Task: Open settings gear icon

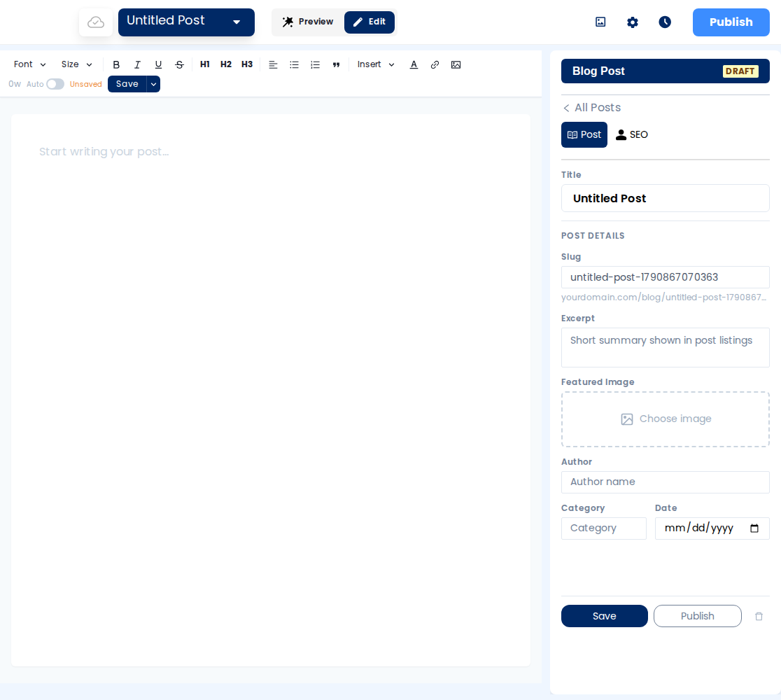Action: pyautogui.click(x=633, y=22)
